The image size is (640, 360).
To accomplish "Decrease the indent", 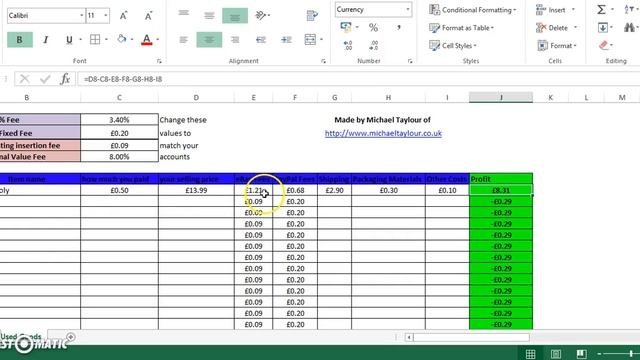I will click(x=261, y=40).
